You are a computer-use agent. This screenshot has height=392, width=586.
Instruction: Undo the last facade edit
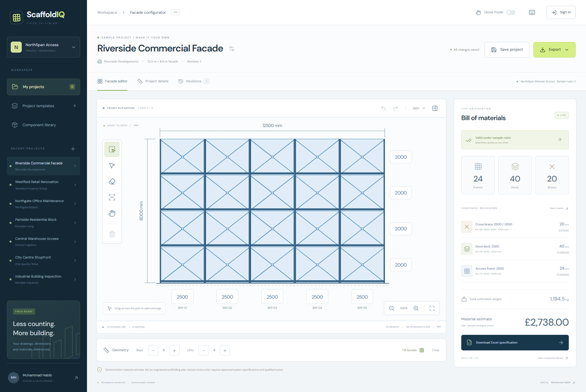(383, 108)
